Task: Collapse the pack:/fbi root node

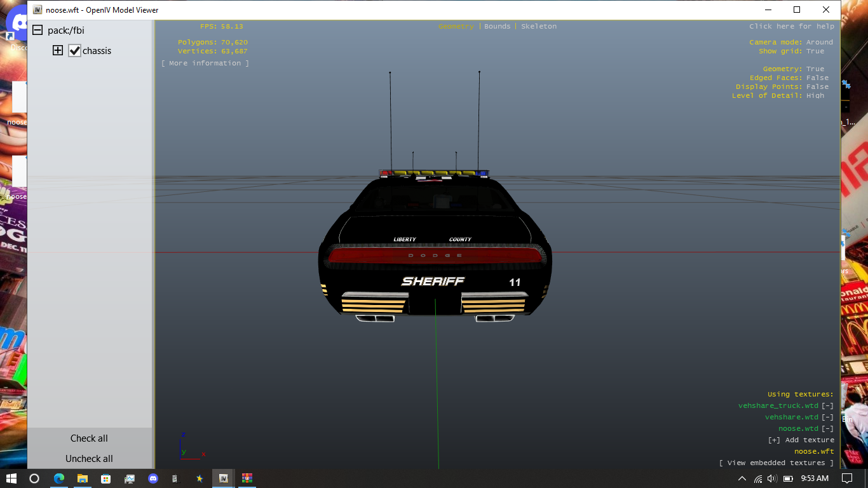Action: pyautogui.click(x=37, y=30)
